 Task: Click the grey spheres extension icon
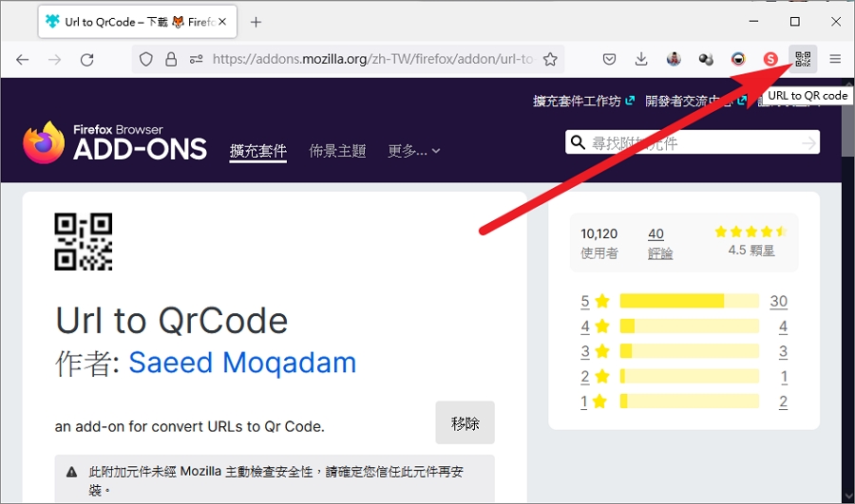click(706, 59)
